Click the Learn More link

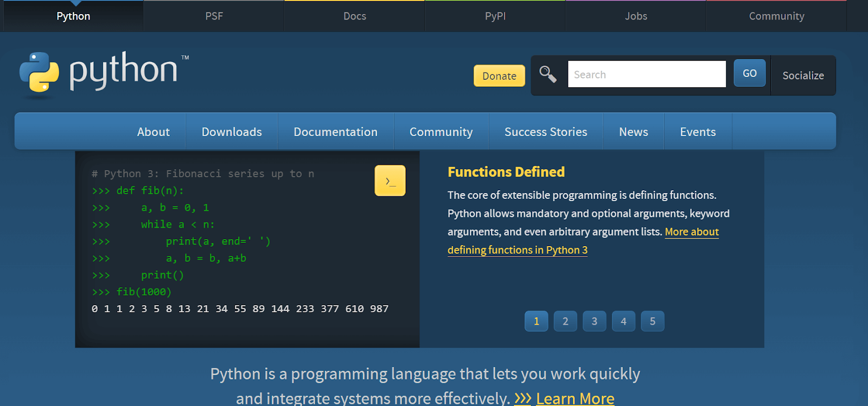point(575,398)
